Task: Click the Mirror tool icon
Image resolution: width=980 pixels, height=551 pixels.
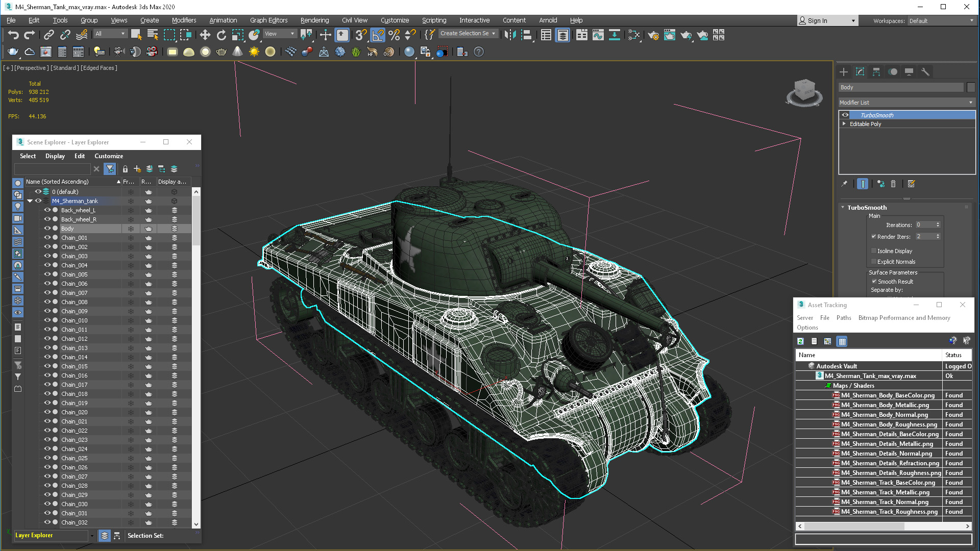Action: pyautogui.click(x=510, y=35)
